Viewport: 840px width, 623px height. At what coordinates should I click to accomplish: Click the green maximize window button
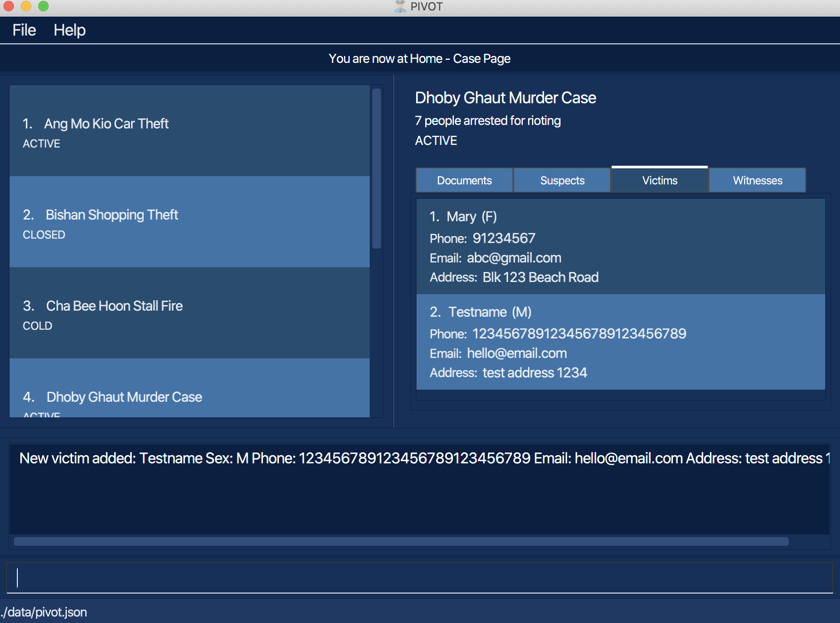tap(43, 6)
